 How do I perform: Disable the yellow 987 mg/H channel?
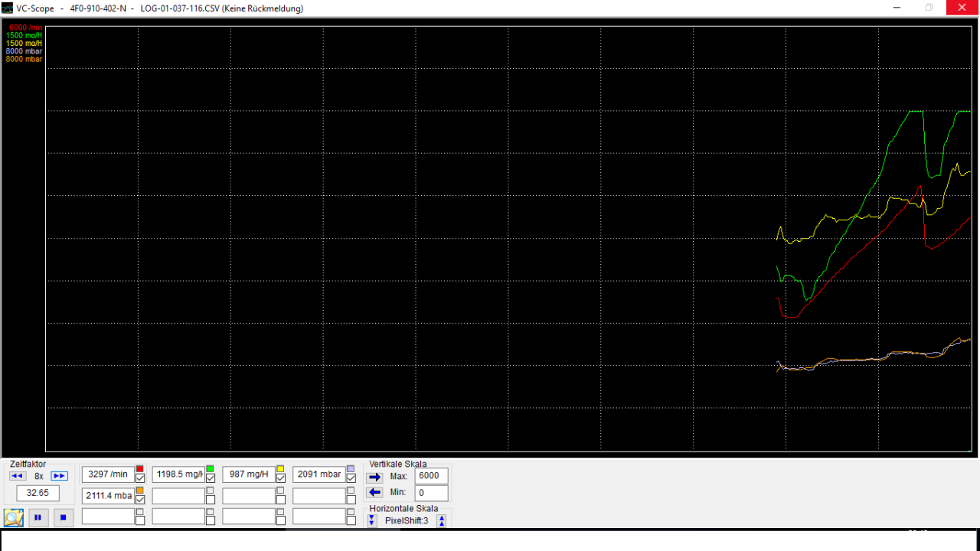[x=281, y=478]
